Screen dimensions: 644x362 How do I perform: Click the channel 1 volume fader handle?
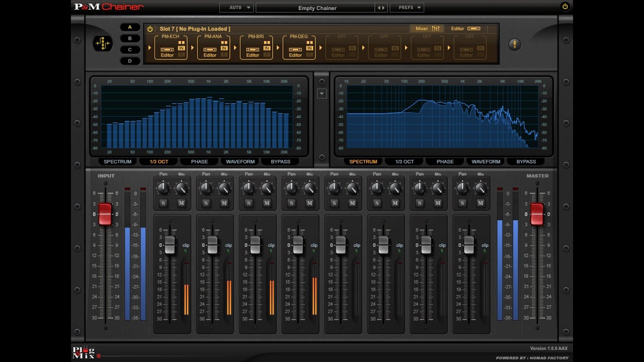(170, 245)
